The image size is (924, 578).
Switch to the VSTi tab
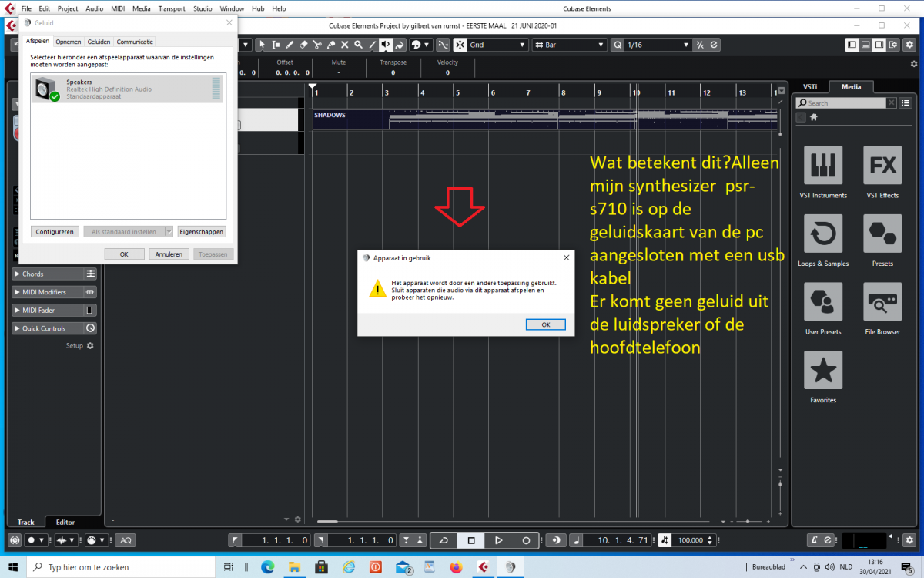(x=809, y=87)
